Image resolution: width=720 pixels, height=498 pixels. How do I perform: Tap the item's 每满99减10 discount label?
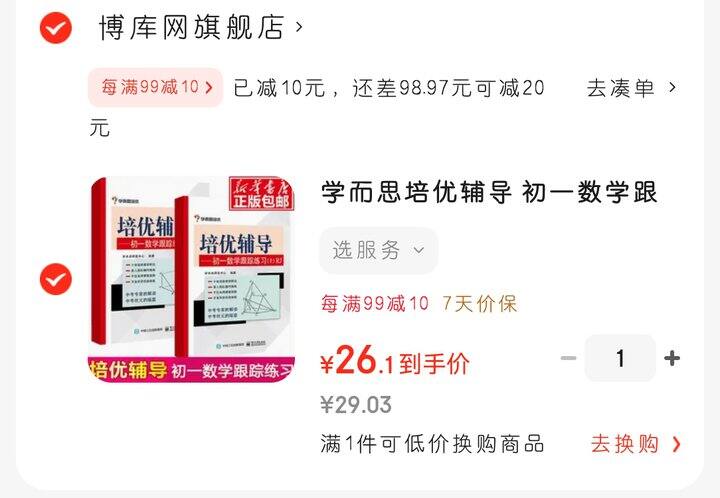pyautogui.click(x=375, y=304)
